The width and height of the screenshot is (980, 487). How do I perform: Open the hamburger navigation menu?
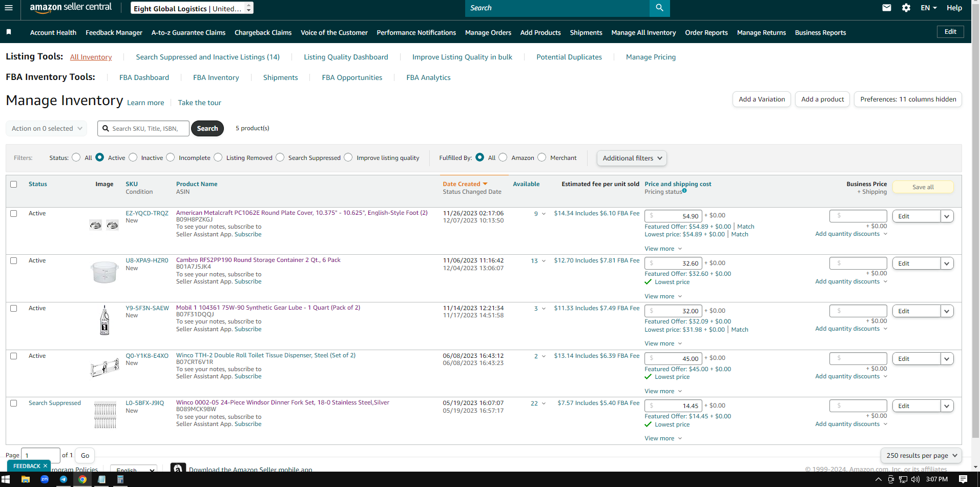click(8, 8)
